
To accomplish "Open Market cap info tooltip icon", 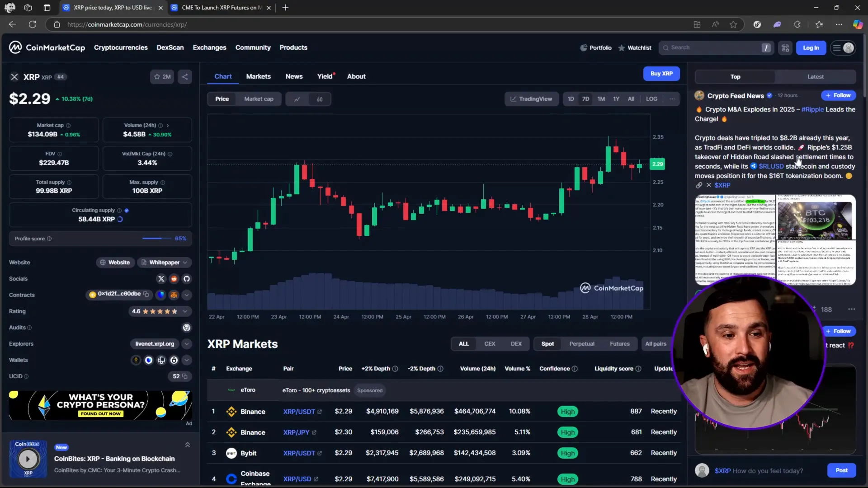I will tap(68, 126).
